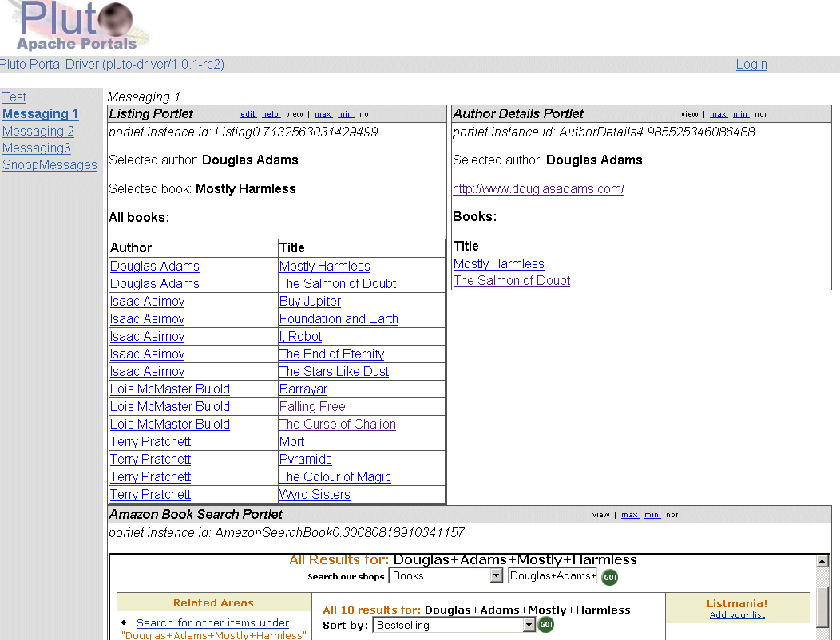The height and width of the screenshot is (640, 840).
Task: Select the book Pyramids
Action: (x=305, y=460)
